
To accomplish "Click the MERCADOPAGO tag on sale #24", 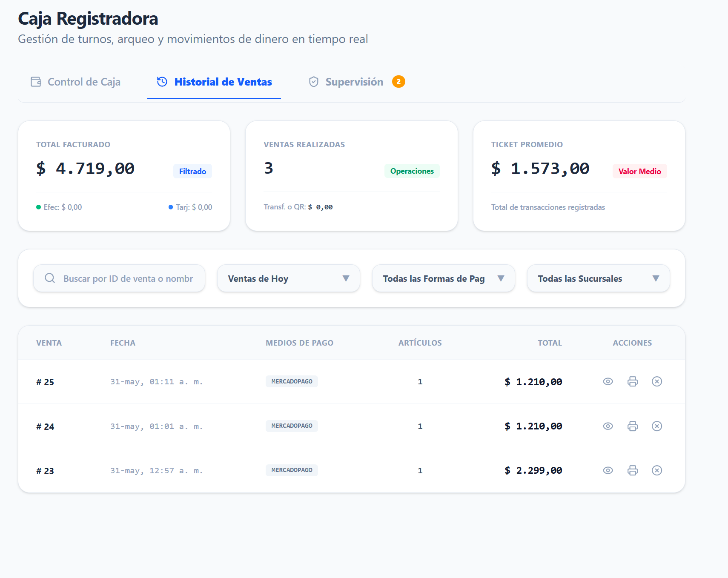I will point(292,426).
